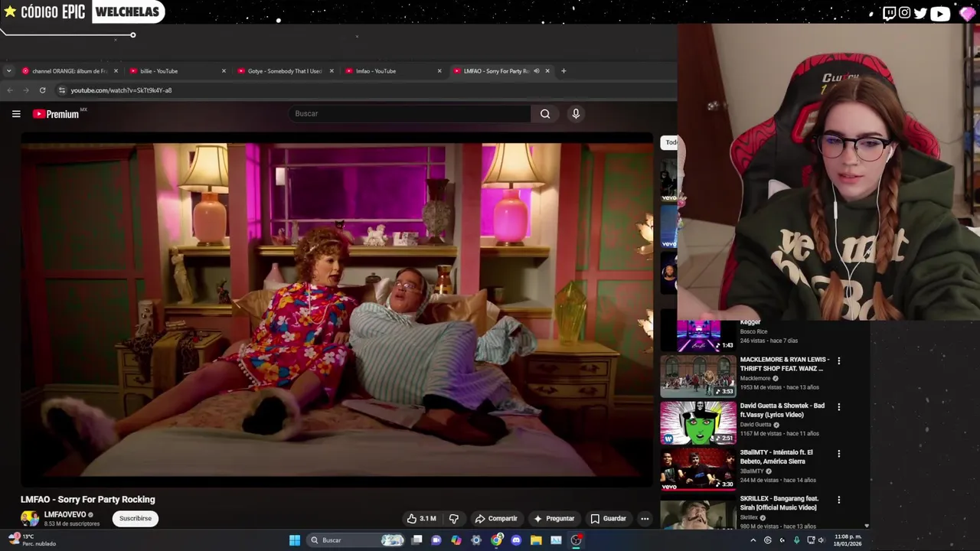Open options menu for 3BallMTY Inténtalo video
The height and width of the screenshot is (551, 980).
pos(838,454)
